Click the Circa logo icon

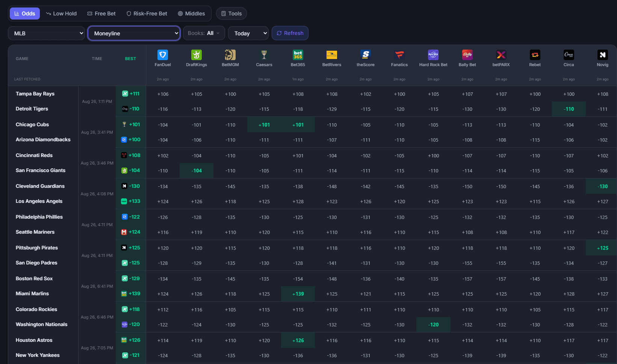(569, 55)
